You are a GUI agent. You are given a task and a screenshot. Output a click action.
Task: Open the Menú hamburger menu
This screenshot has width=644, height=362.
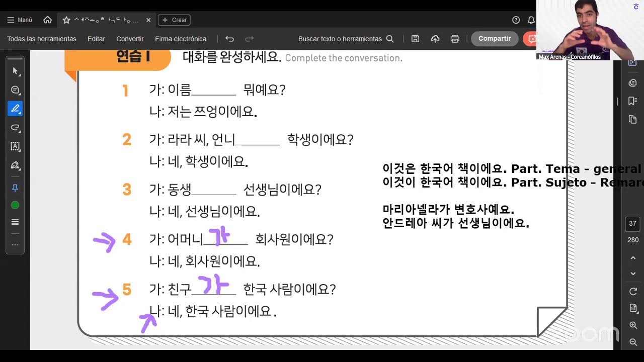(x=20, y=20)
